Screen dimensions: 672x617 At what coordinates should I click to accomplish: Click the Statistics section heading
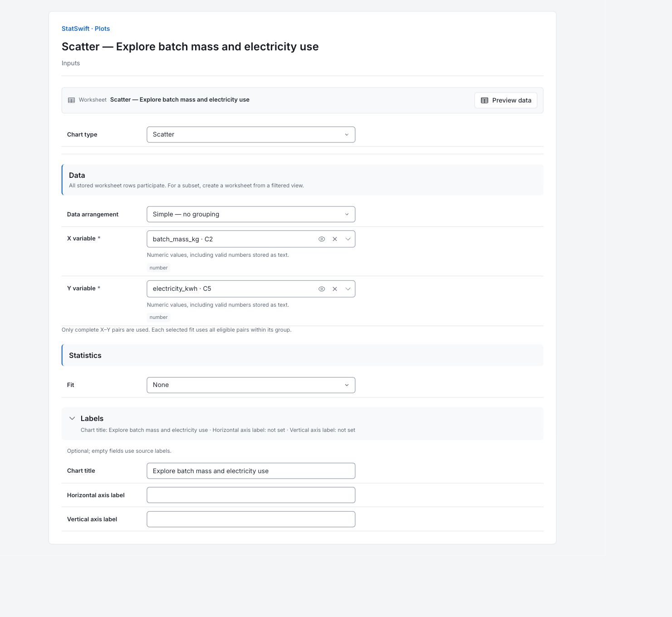pyautogui.click(x=85, y=355)
